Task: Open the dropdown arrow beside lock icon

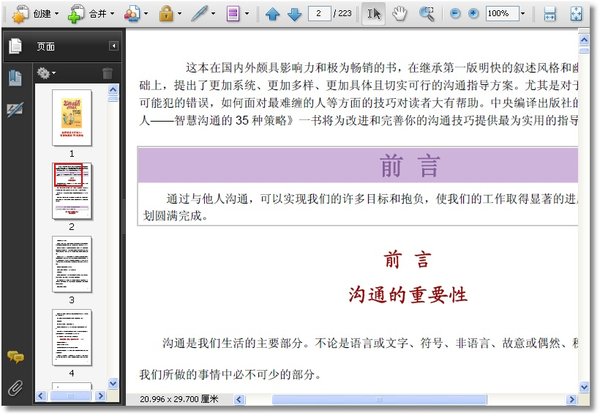Action: click(179, 14)
